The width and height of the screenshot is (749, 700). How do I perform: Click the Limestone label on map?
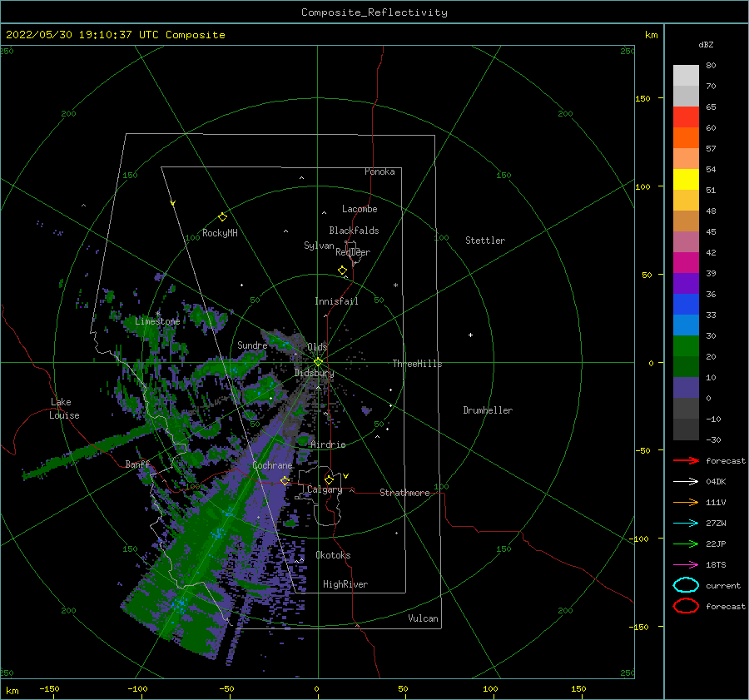pyautogui.click(x=157, y=321)
